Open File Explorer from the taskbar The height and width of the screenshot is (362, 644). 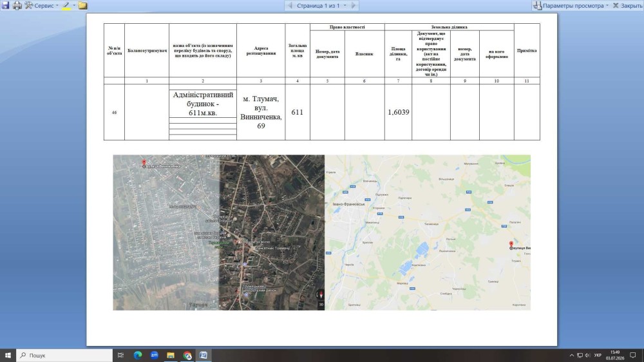[x=171, y=356]
